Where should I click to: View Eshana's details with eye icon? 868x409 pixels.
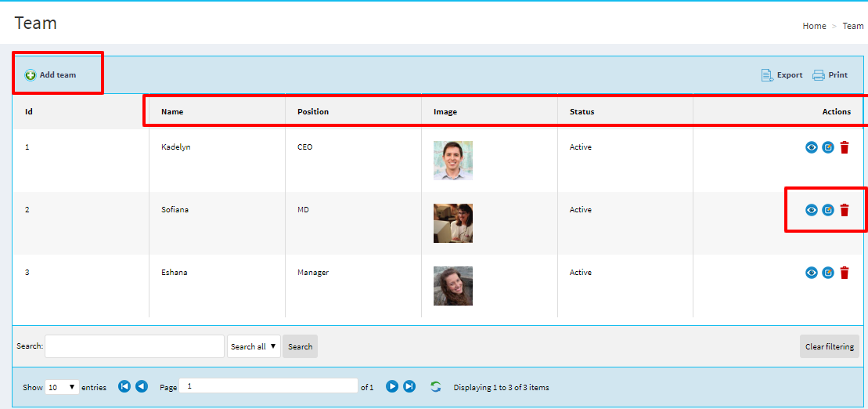(x=812, y=273)
